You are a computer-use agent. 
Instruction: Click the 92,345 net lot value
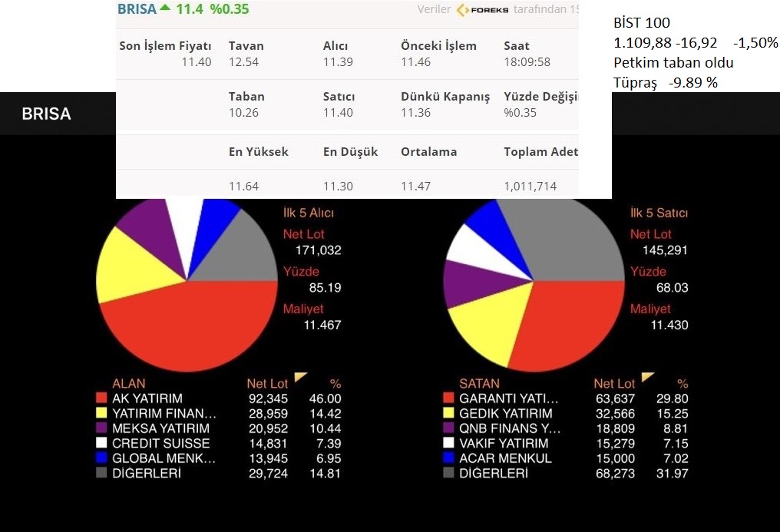coord(268,398)
